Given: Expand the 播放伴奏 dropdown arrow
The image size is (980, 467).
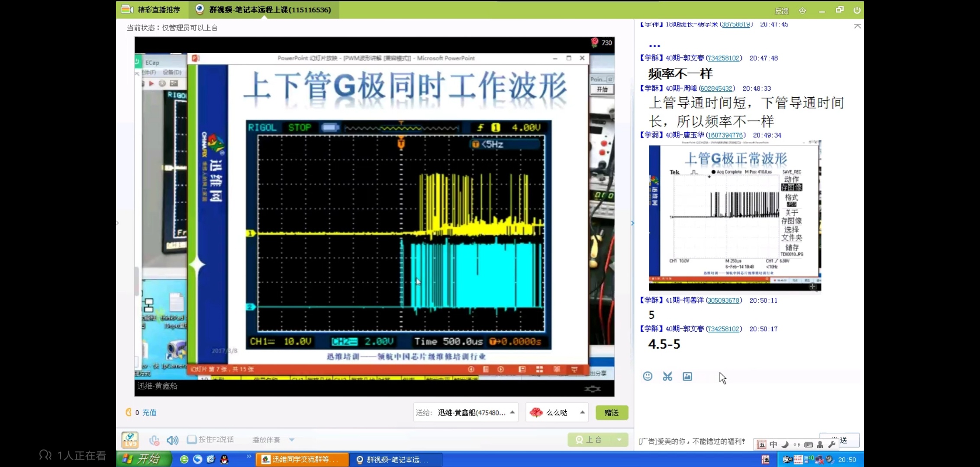Looking at the screenshot, I should click(x=292, y=440).
